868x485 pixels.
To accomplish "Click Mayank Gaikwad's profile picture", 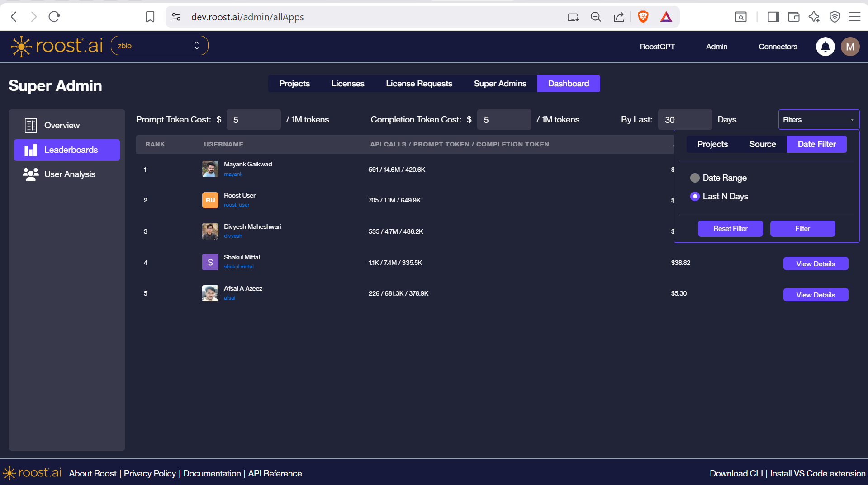I will pos(210,169).
